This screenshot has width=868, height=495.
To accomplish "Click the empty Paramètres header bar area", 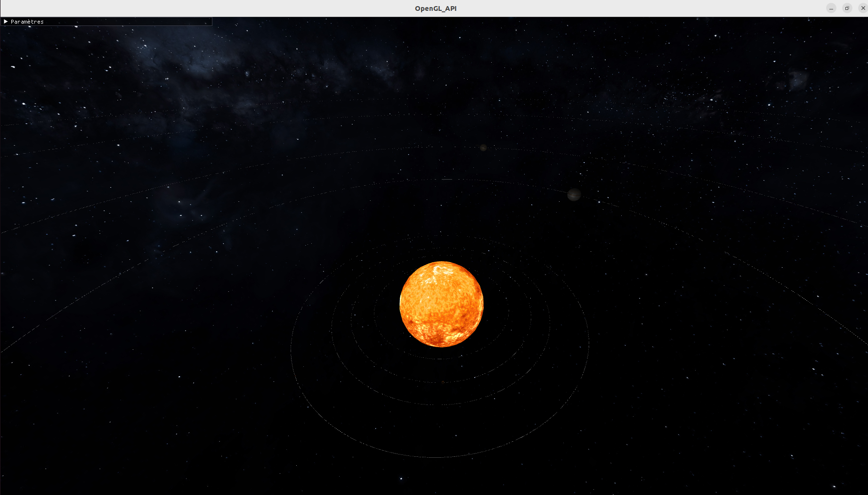I will [127, 22].
